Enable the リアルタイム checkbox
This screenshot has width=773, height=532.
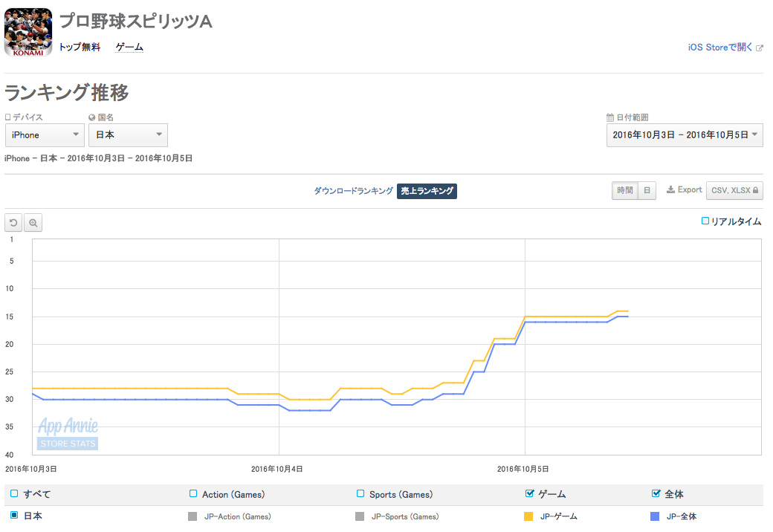point(705,221)
